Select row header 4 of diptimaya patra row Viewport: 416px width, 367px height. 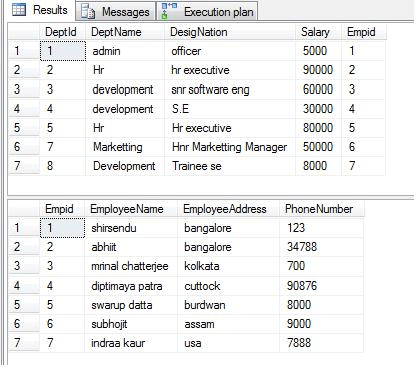coord(24,286)
